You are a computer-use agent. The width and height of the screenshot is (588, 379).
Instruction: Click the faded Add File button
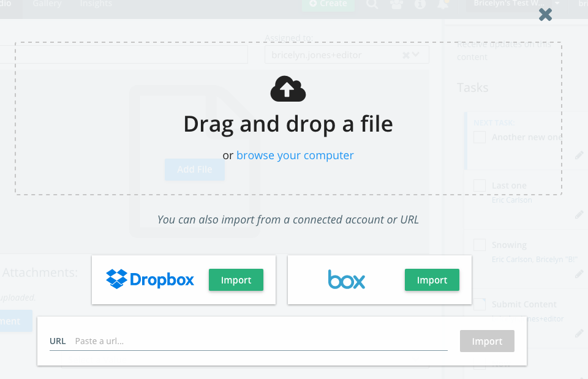pos(195,170)
